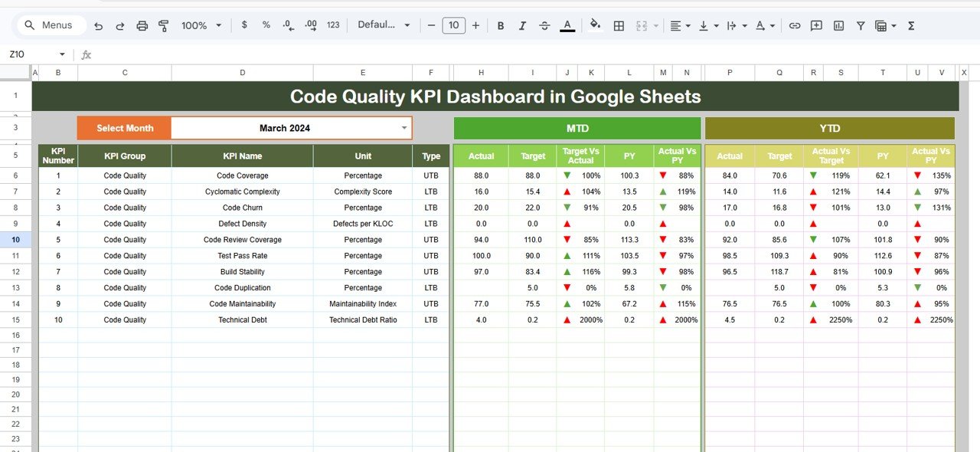
Task: Open the Print dialog
Action: click(142, 25)
